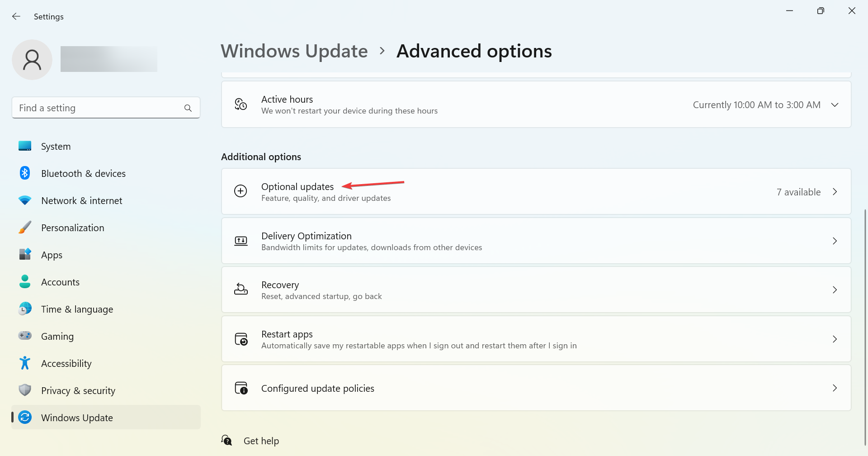
Task: Click the user profile avatar
Action: click(32, 59)
